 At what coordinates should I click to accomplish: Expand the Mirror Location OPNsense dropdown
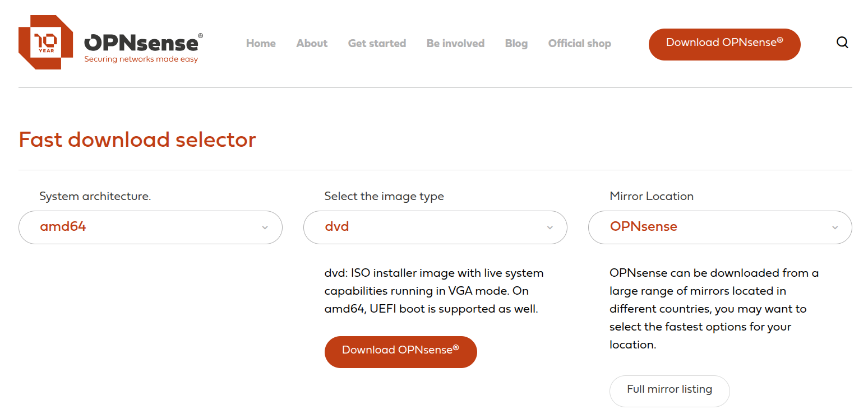(x=720, y=227)
